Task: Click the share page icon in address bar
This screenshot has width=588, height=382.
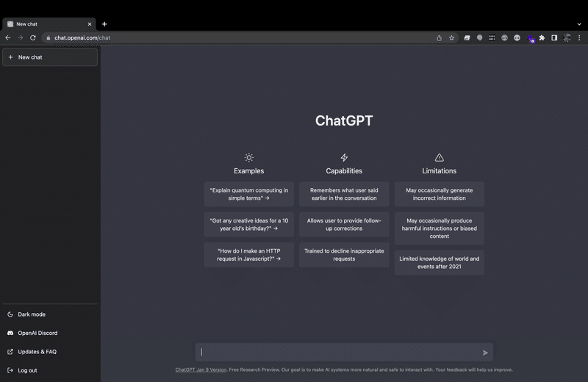Action: (x=439, y=37)
